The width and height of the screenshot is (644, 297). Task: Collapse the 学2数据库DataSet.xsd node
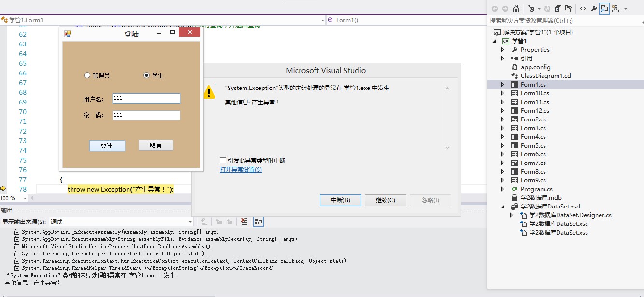pos(502,207)
